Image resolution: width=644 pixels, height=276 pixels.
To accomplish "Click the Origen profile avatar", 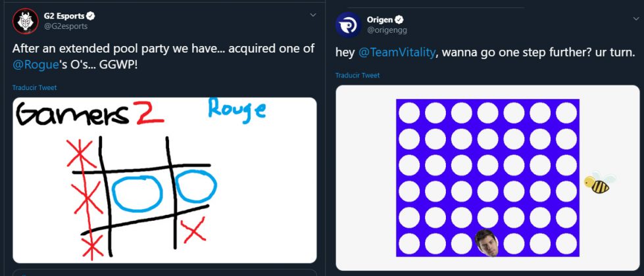I will tap(347, 24).
